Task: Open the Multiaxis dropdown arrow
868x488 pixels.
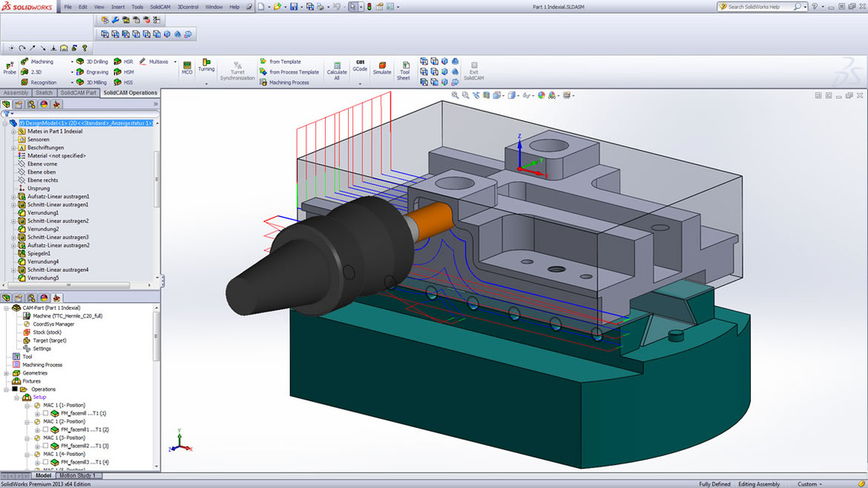Action: point(175,62)
